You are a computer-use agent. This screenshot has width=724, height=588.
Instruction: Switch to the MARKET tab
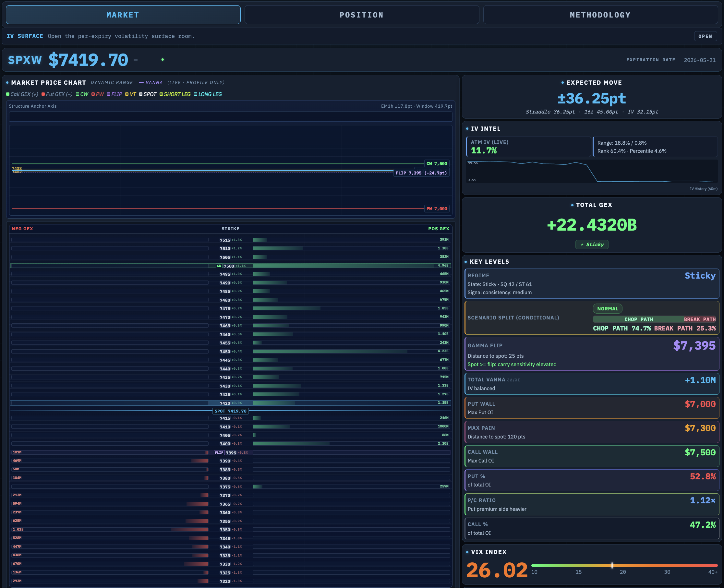(x=123, y=15)
